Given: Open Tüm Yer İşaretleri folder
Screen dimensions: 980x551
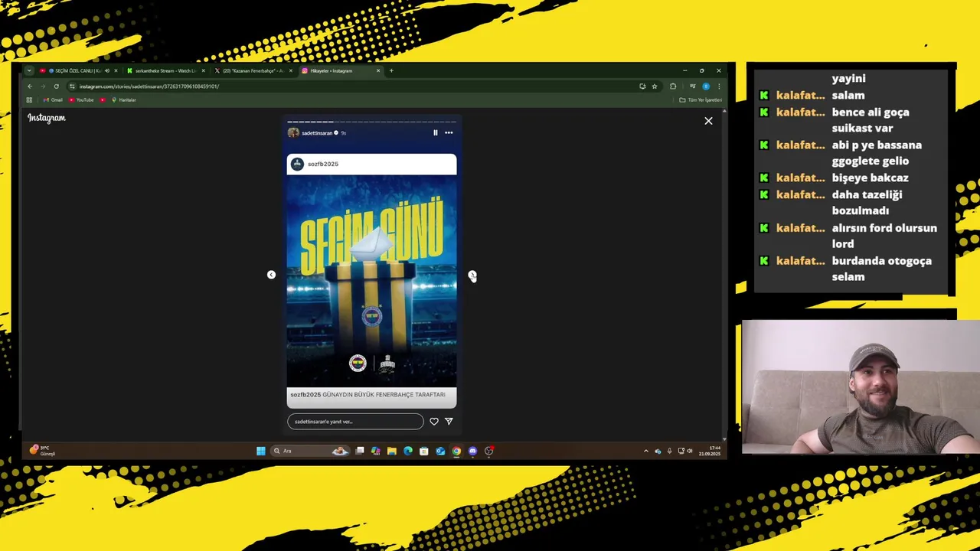Looking at the screenshot, I should pyautogui.click(x=701, y=99).
